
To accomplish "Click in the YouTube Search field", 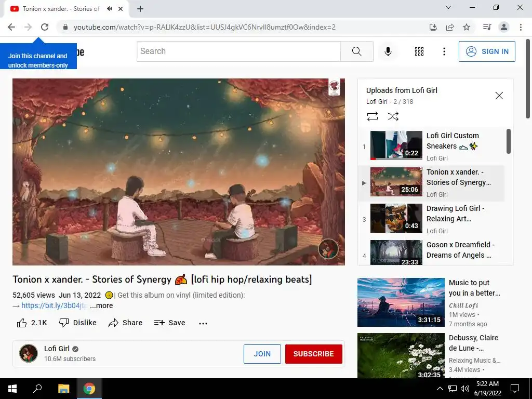I will coord(238,51).
